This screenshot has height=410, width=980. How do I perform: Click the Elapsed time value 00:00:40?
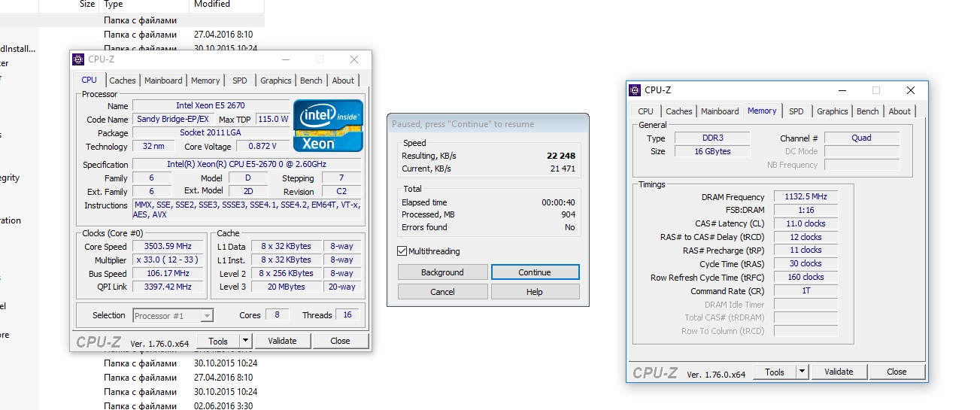click(x=559, y=202)
